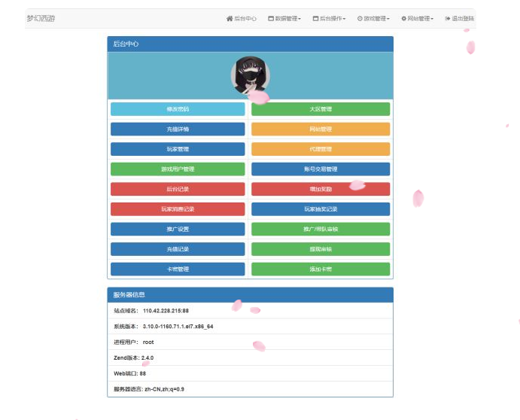Open the 玩家管理 button
Image resolution: width=520 pixels, height=420 pixels.
178,149
